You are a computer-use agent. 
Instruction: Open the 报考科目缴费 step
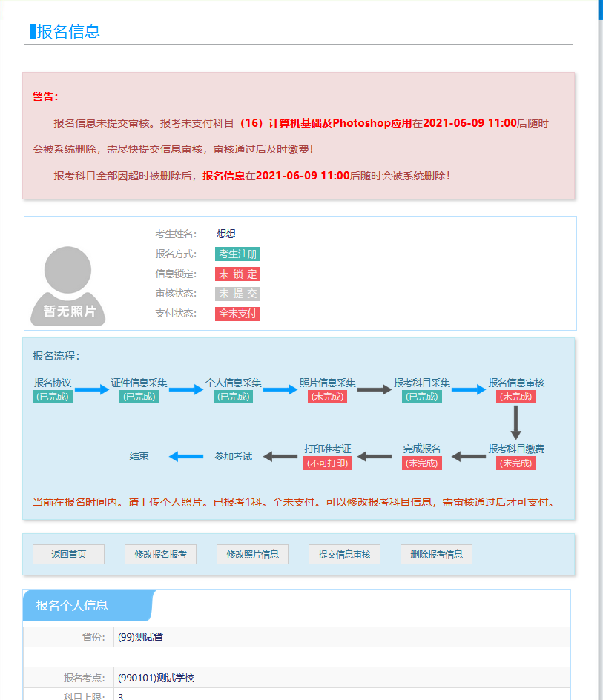pyautogui.click(x=516, y=449)
